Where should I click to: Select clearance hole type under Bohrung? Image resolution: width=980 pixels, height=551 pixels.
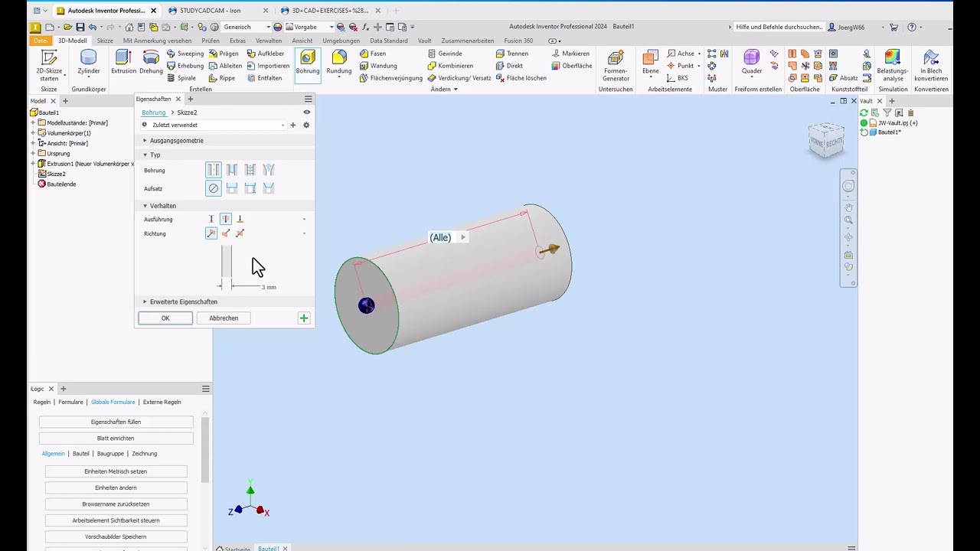coord(231,170)
